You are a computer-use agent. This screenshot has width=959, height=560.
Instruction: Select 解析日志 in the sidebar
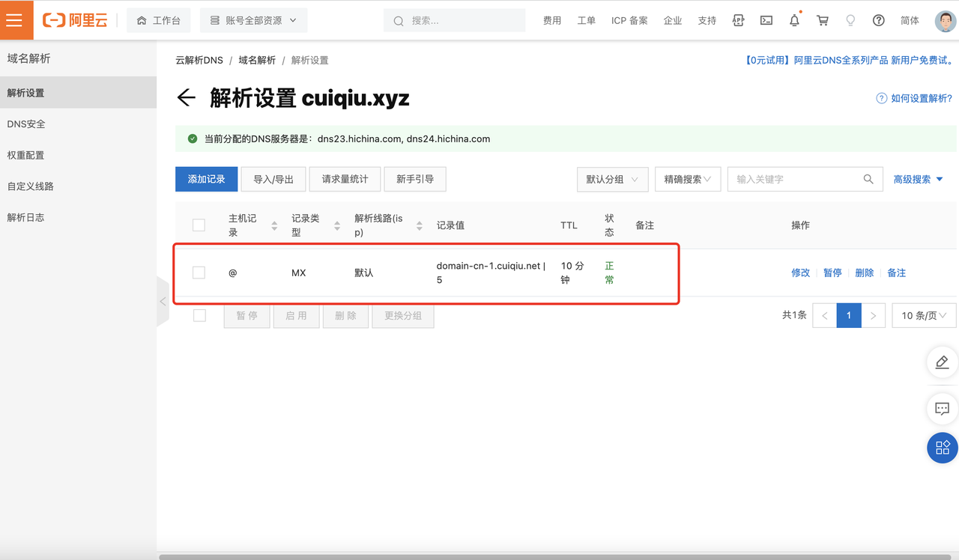tap(78, 217)
